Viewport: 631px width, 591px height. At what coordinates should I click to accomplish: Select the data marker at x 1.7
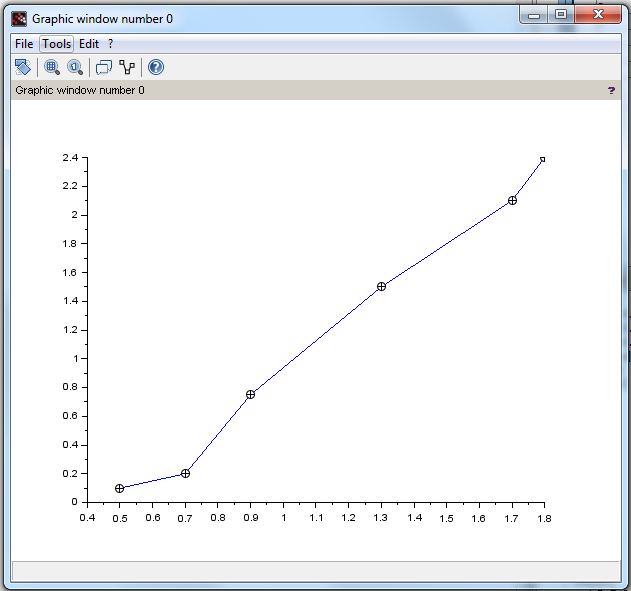512,200
